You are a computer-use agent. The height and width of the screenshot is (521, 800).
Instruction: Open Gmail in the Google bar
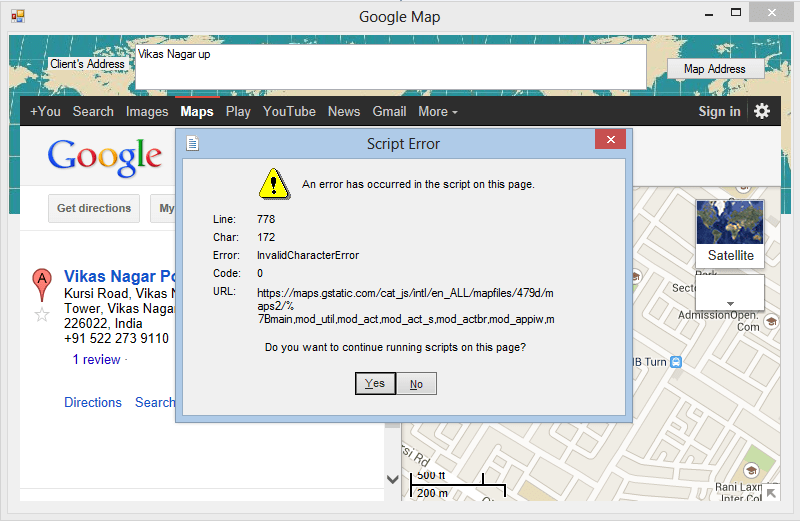tap(389, 111)
